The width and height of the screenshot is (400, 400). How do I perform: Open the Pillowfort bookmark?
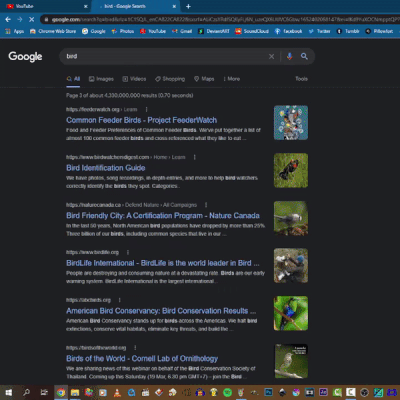[x=379, y=31]
